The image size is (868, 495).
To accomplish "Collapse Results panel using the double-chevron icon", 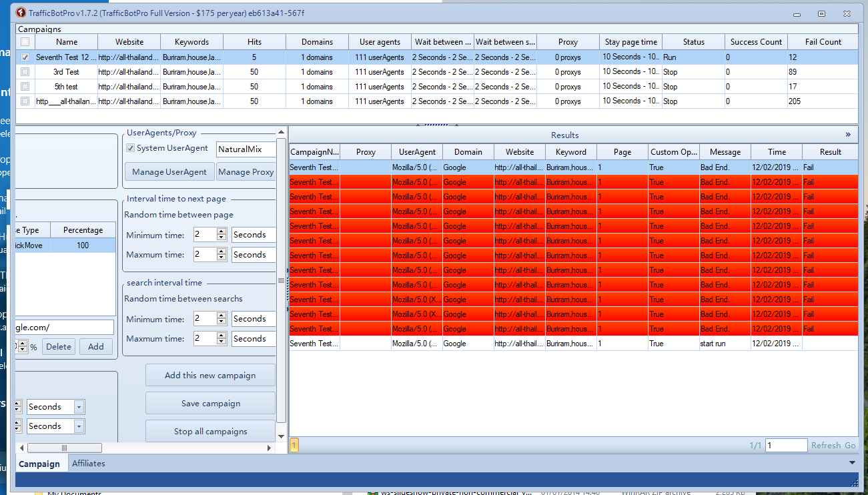I will coord(848,135).
